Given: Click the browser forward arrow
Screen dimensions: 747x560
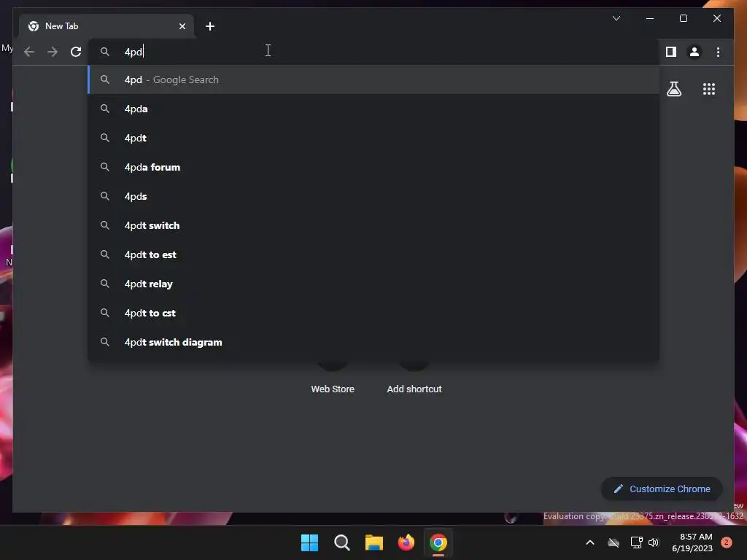Looking at the screenshot, I should coord(53,52).
